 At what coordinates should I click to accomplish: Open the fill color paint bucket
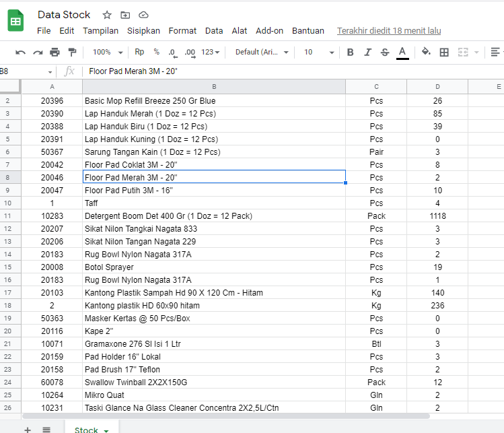[426, 51]
